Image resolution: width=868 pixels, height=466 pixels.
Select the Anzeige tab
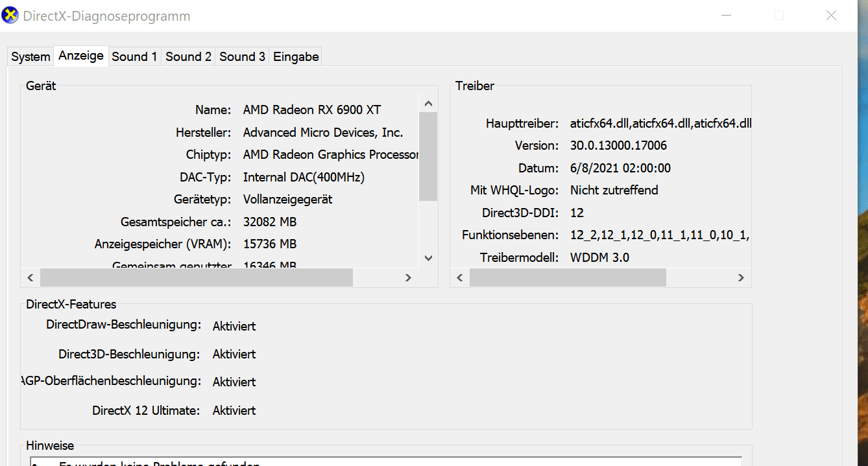[81, 56]
